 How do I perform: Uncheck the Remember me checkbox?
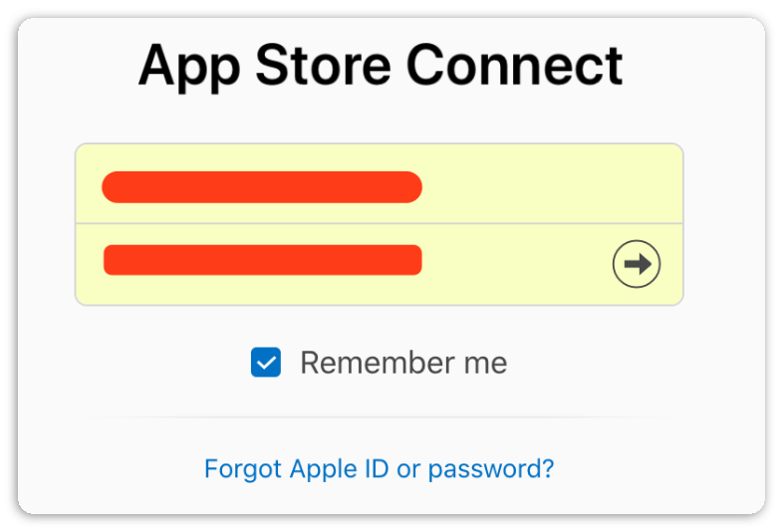point(266,363)
